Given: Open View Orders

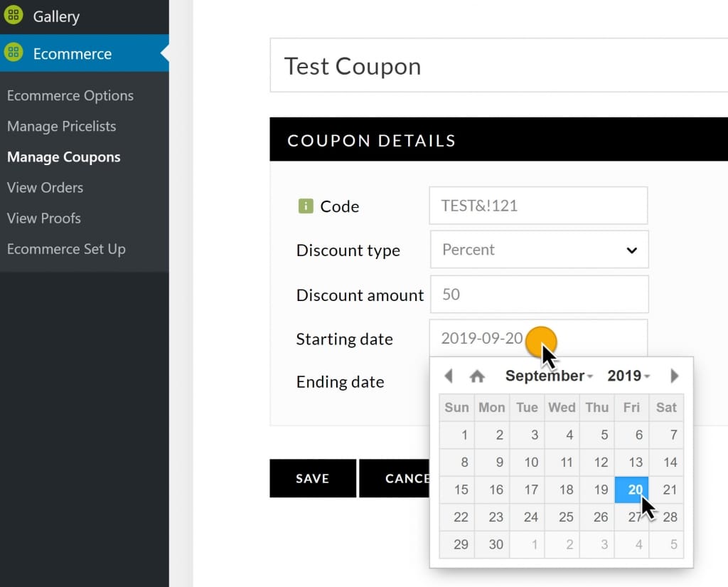Looking at the screenshot, I should tap(44, 187).
